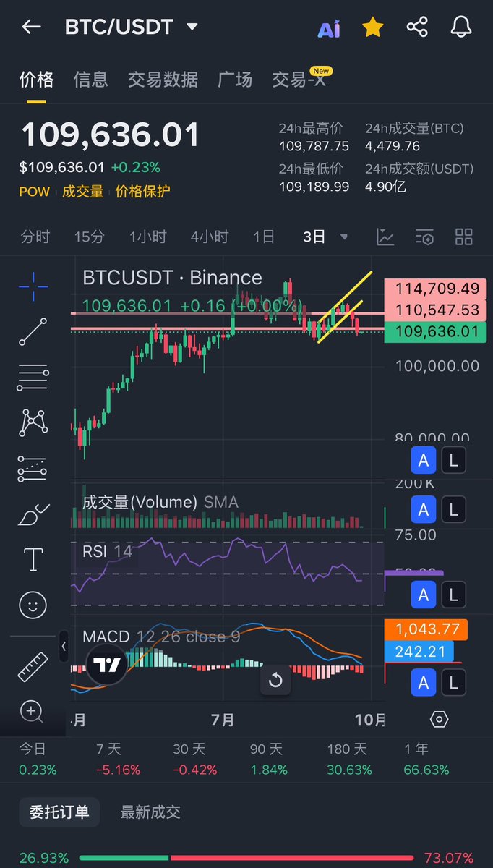The image size is (493, 868).
Task: Tap the 7 天 -5.16% performance
Action: 118,760
